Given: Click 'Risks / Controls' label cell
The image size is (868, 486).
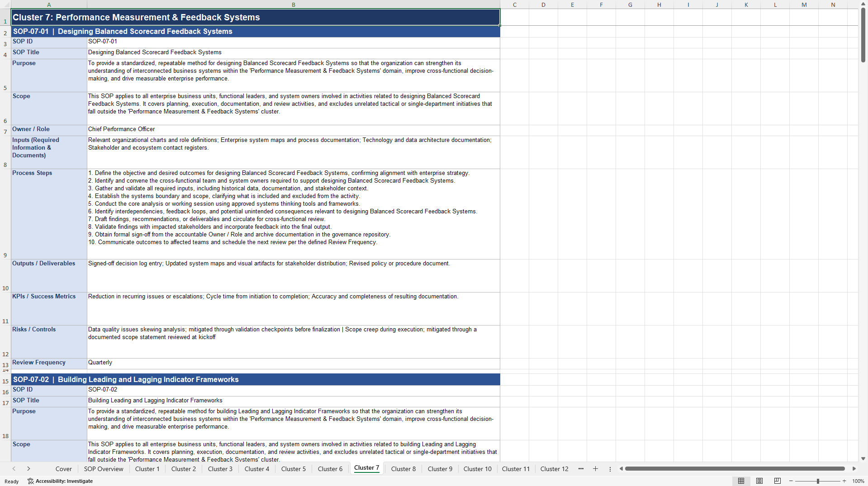Looking at the screenshot, I should [x=49, y=342].
